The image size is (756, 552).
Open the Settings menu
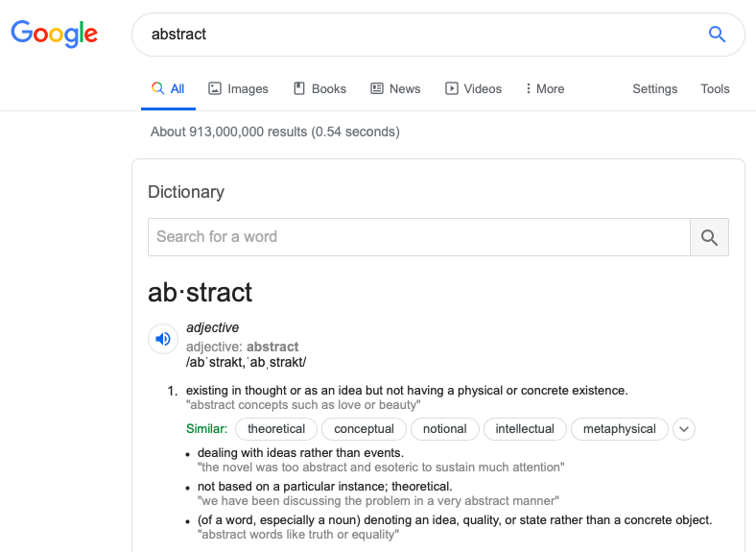pyautogui.click(x=655, y=88)
